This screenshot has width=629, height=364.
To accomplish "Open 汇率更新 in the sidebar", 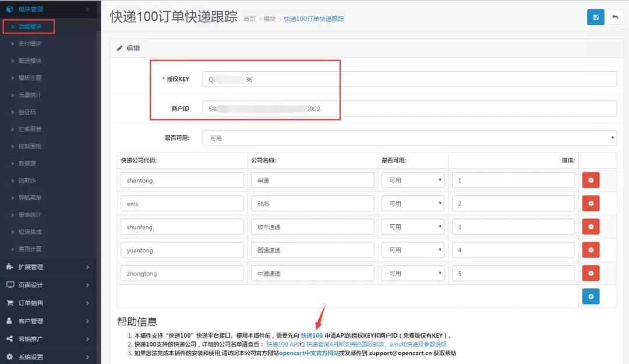I will click(x=30, y=129).
